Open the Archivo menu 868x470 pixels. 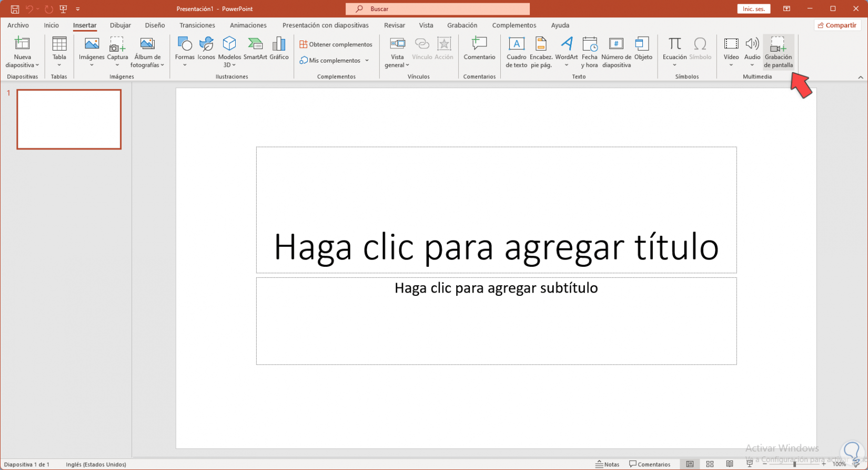point(18,25)
